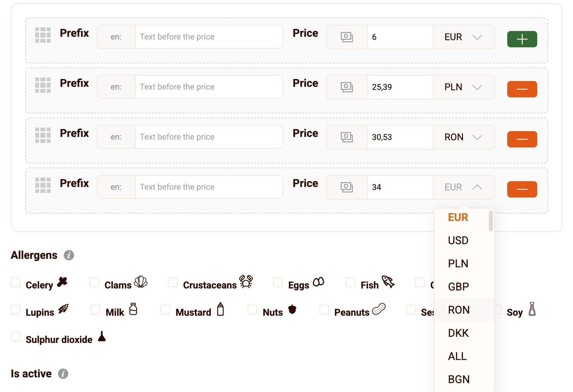Pick DKK from the currency options
573x392 pixels.
[x=458, y=333]
